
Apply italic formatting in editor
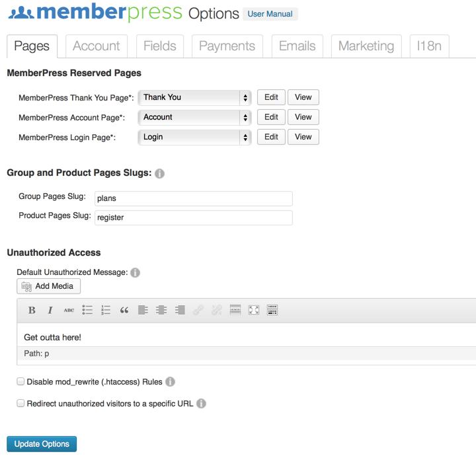[x=50, y=310]
